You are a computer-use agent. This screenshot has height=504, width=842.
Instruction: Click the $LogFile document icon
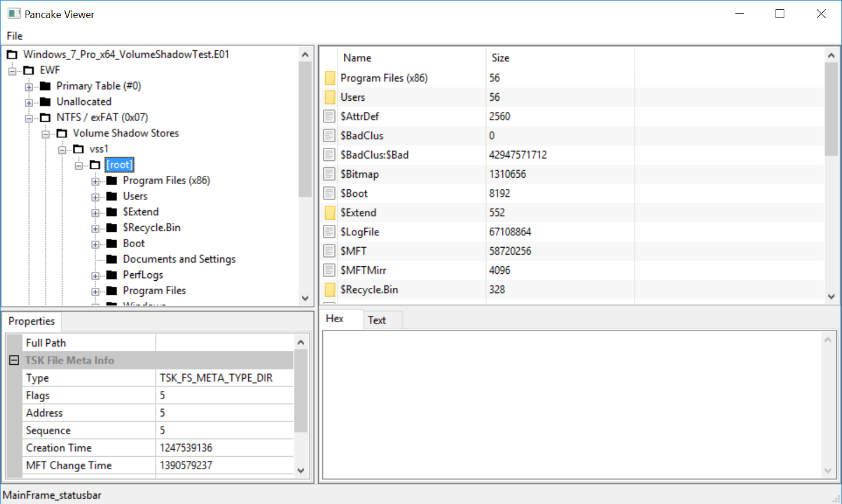pos(330,232)
